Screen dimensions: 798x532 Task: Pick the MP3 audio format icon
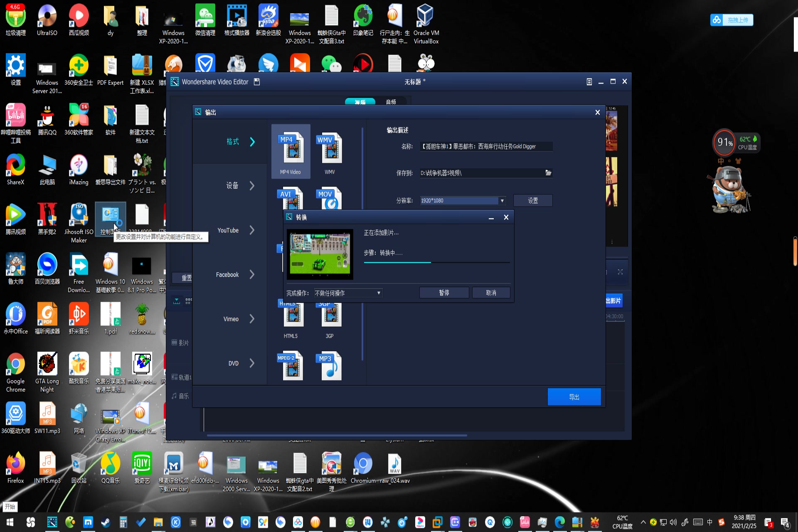[x=330, y=366]
